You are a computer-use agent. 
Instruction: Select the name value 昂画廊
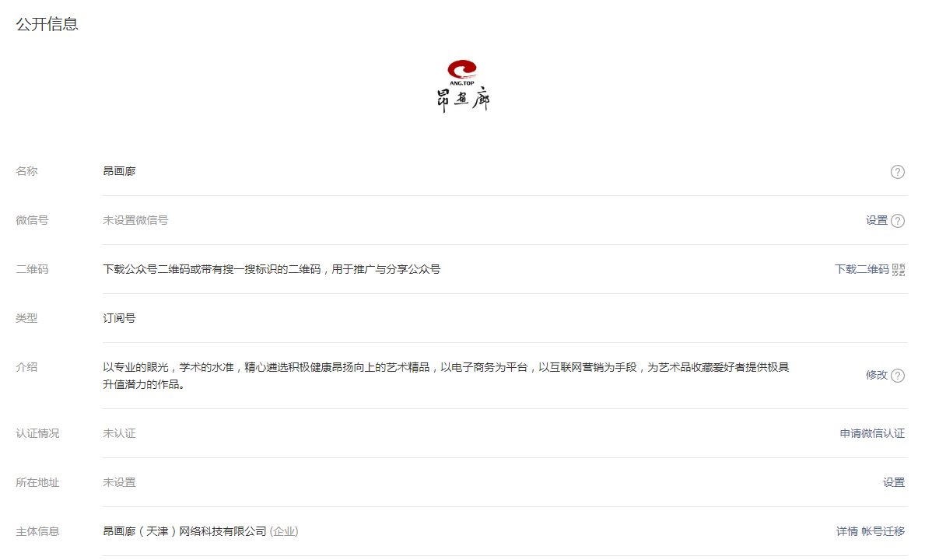point(119,171)
